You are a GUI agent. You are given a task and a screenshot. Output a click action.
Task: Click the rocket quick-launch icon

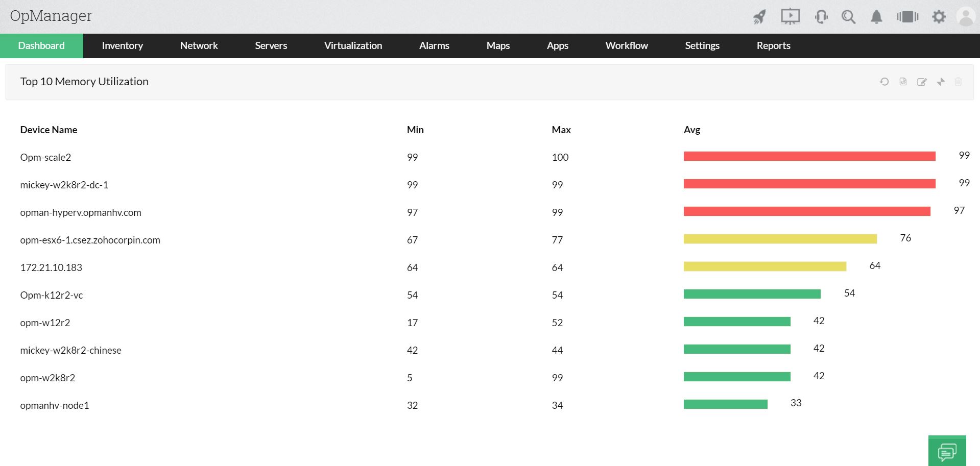click(x=759, y=17)
